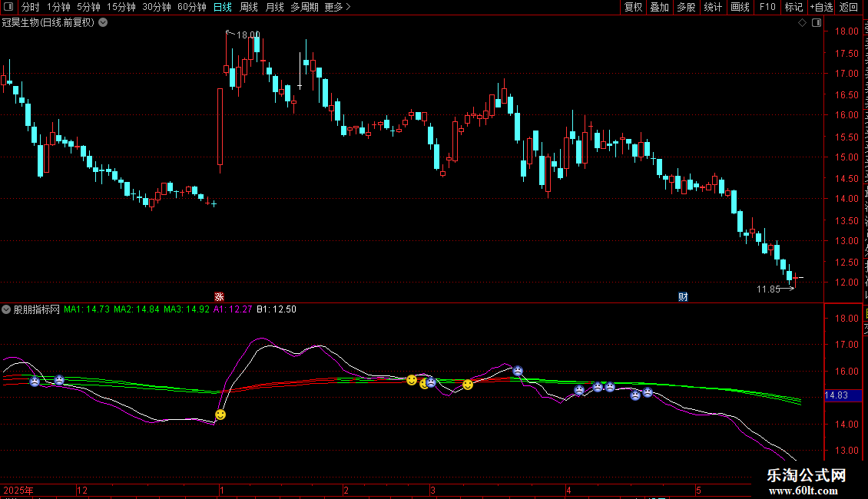Activate the 画线 drawing tool

tap(740, 7)
